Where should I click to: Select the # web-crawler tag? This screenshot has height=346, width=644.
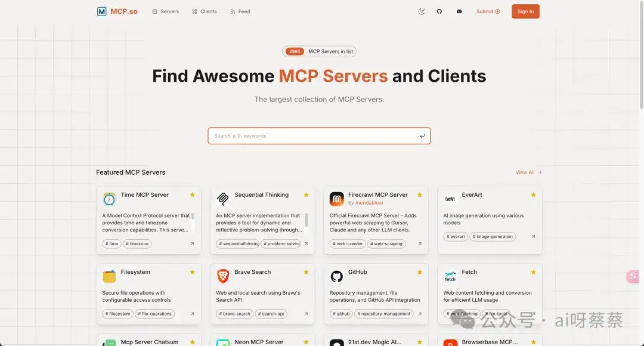pyautogui.click(x=348, y=243)
